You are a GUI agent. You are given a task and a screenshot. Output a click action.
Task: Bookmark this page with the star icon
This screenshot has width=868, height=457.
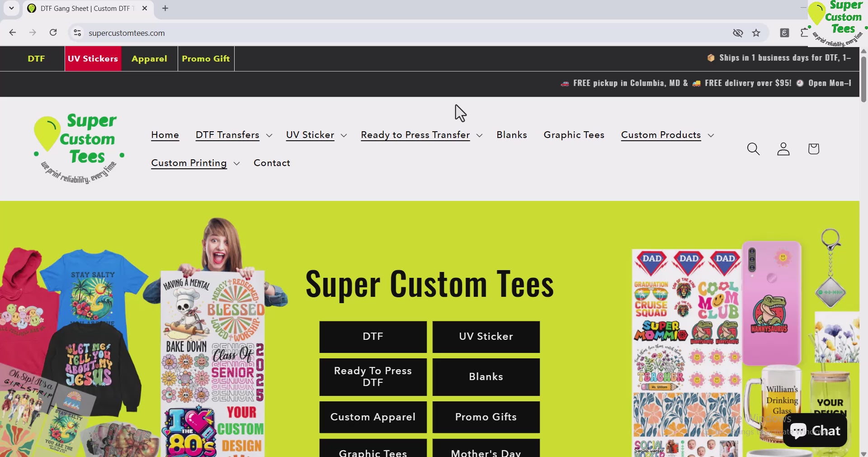[756, 33]
